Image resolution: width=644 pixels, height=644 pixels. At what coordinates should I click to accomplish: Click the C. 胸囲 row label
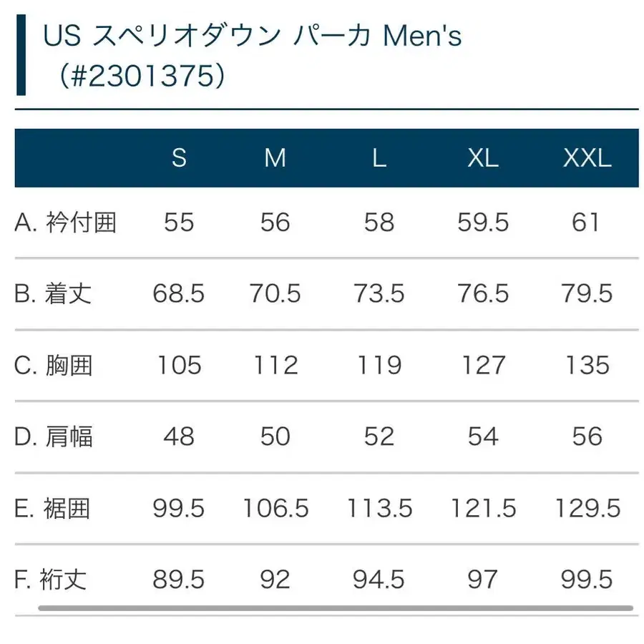tap(53, 365)
